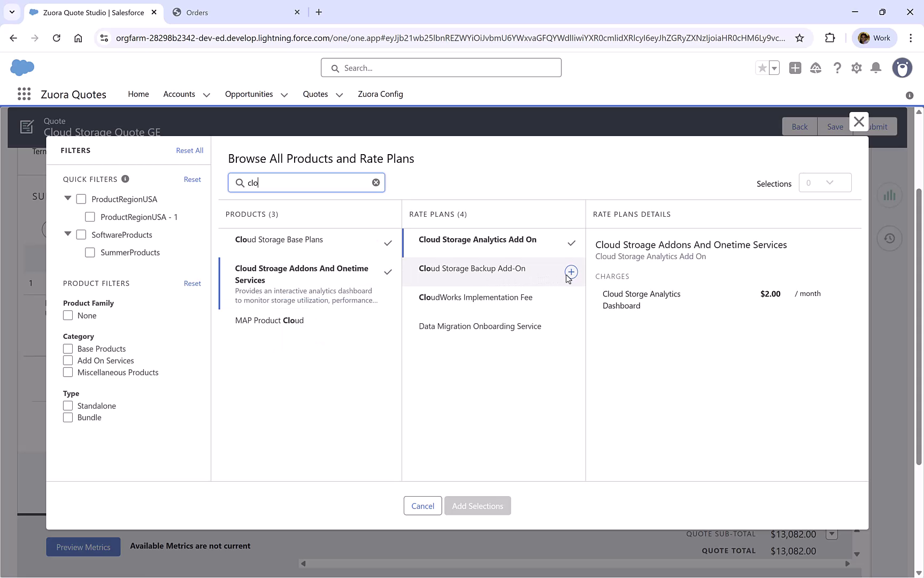Click the Add Selections button

point(478,506)
